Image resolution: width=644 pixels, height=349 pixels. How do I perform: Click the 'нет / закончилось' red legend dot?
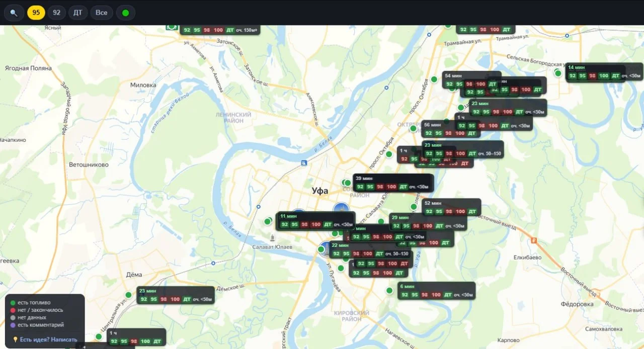pyautogui.click(x=13, y=310)
